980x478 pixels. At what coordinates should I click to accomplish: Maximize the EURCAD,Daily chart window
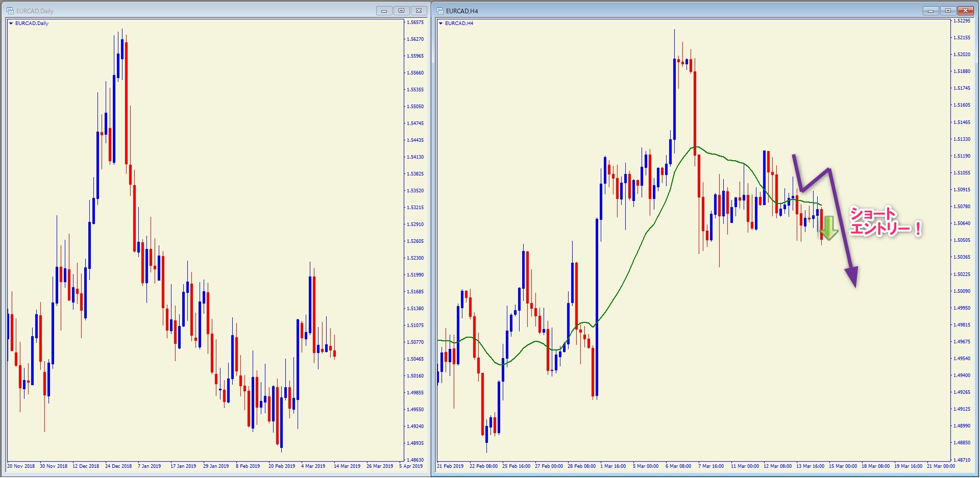401,11
